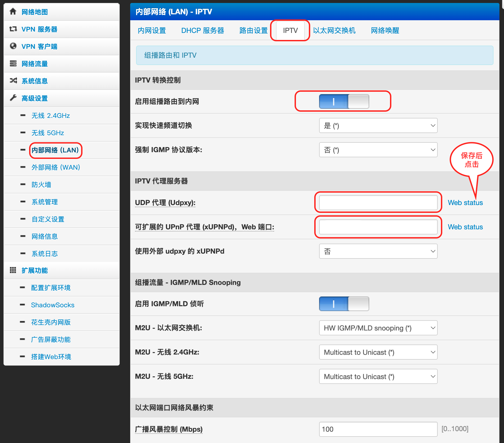Open the 使用外部 udpxy 的 xUPNPd dropdown
The width and height of the screenshot is (504, 443).
tap(378, 251)
